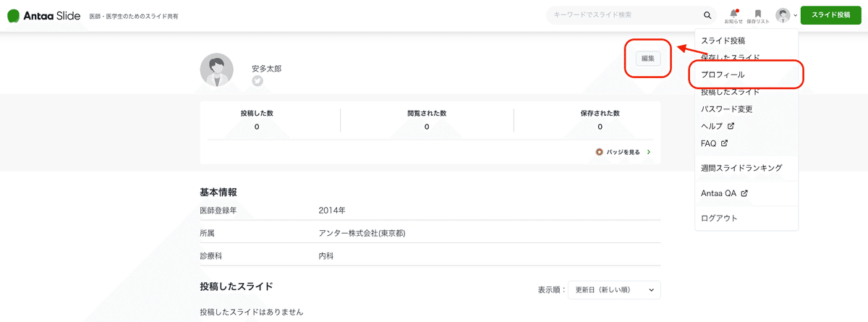Click the green スライド投稿 button
This screenshot has width=868, height=322.
tap(830, 14)
